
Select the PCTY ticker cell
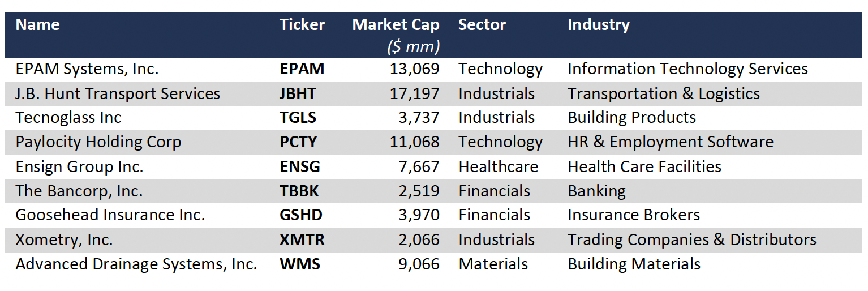point(299,142)
